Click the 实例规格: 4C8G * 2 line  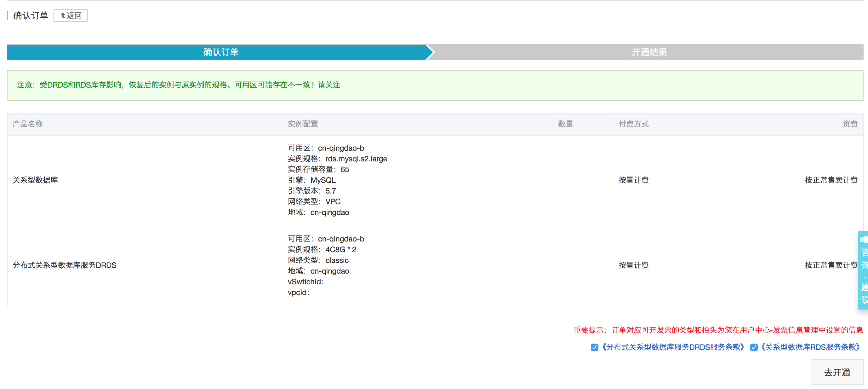point(322,250)
